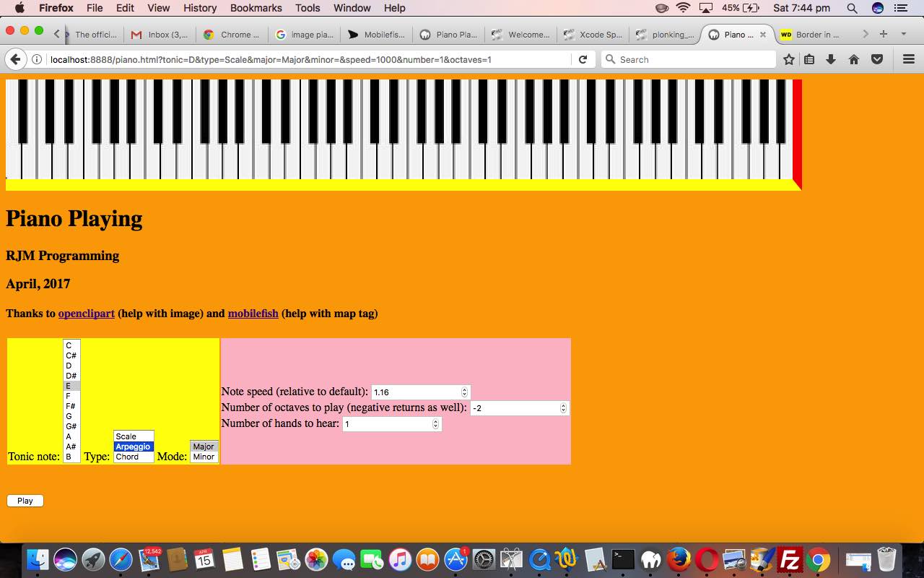The width and height of the screenshot is (924, 578).
Task: Select Minor in the Mode list
Action: 204,457
